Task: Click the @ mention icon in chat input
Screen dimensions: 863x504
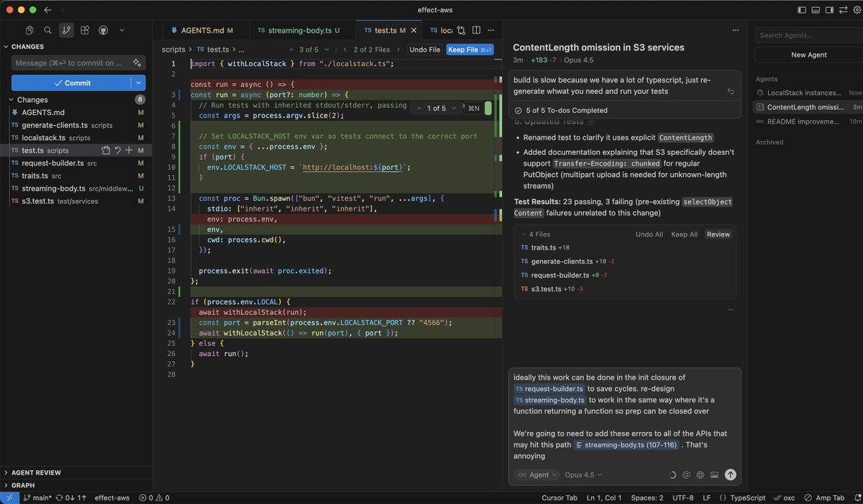Action: click(686, 475)
